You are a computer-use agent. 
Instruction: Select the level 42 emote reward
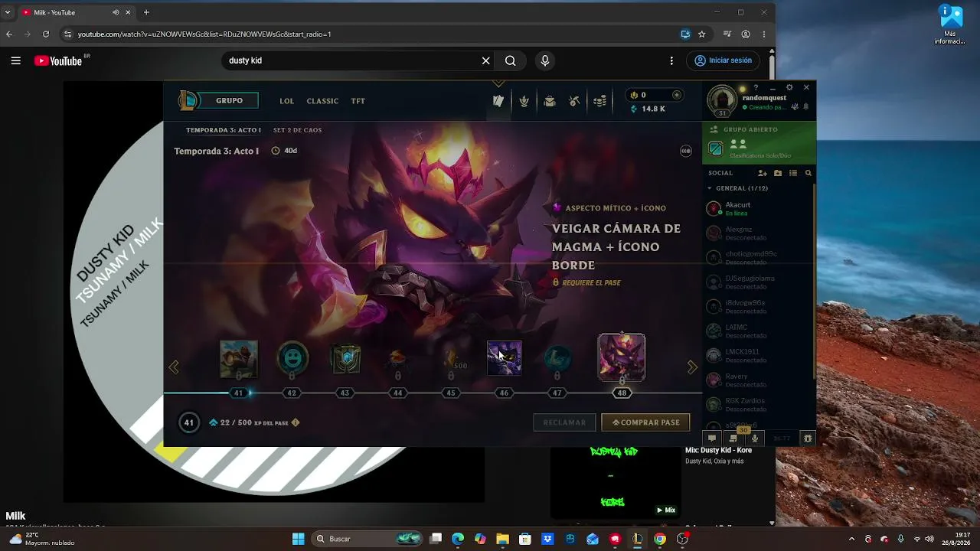click(x=292, y=358)
